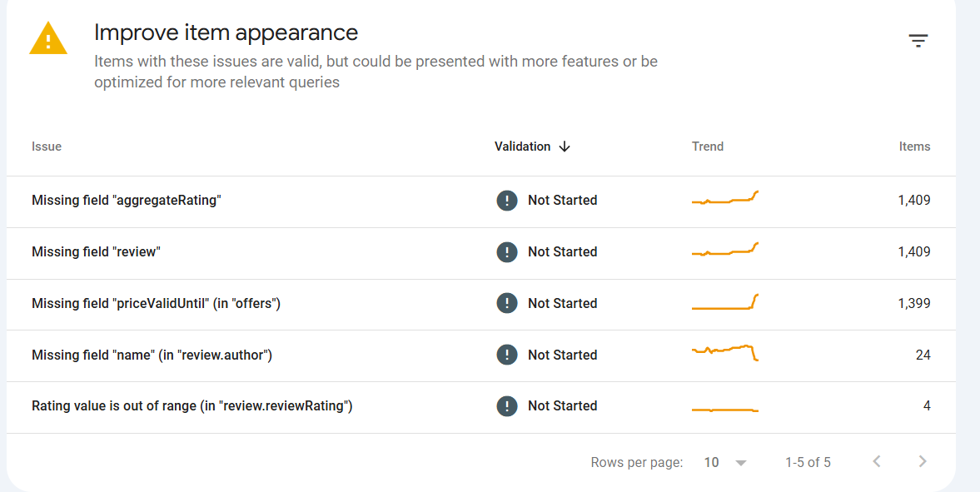
Task: Click the status icon for the priceValidUntil row
Action: 507,303
